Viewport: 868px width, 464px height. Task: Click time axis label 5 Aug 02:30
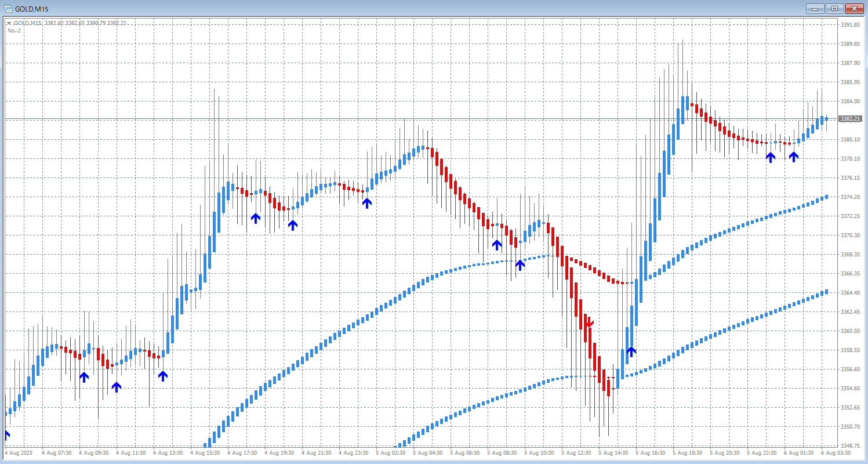(x=390, y=453)
